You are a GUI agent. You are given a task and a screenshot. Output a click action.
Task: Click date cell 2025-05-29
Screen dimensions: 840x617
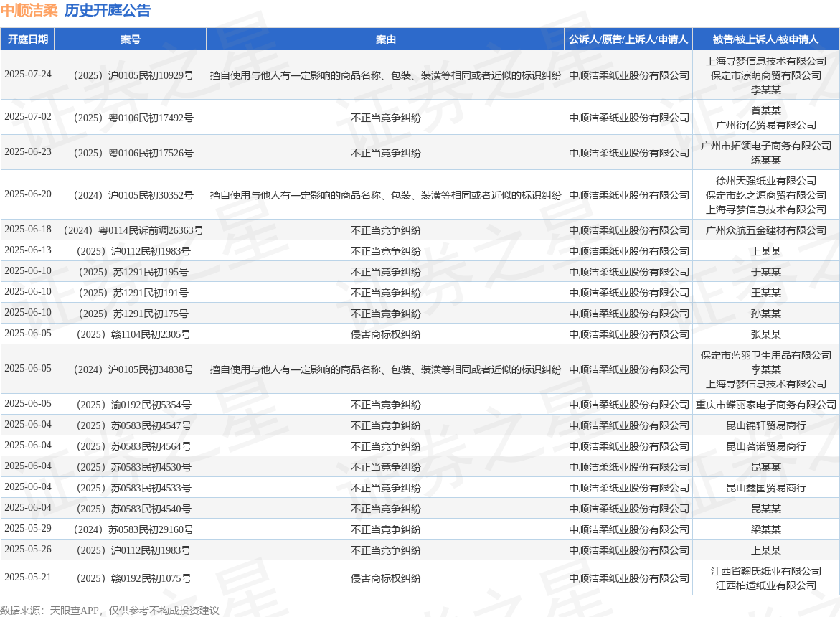[28, 529]
